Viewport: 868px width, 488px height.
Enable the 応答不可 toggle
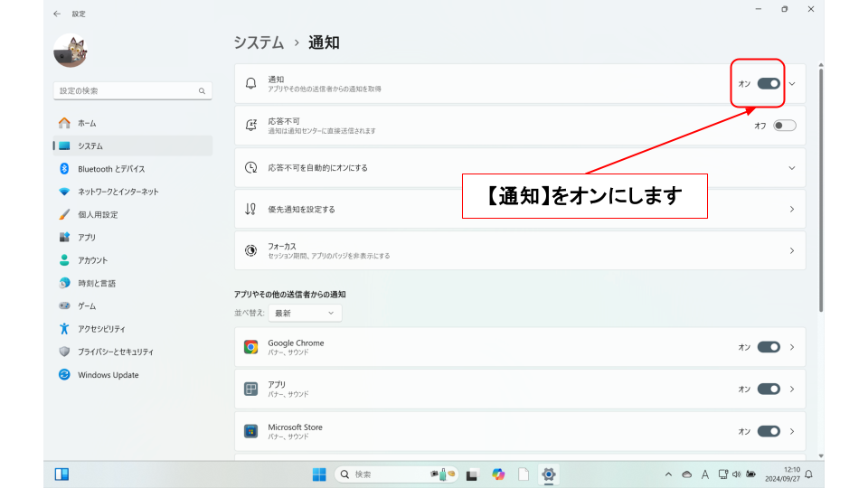coord(784,126)
